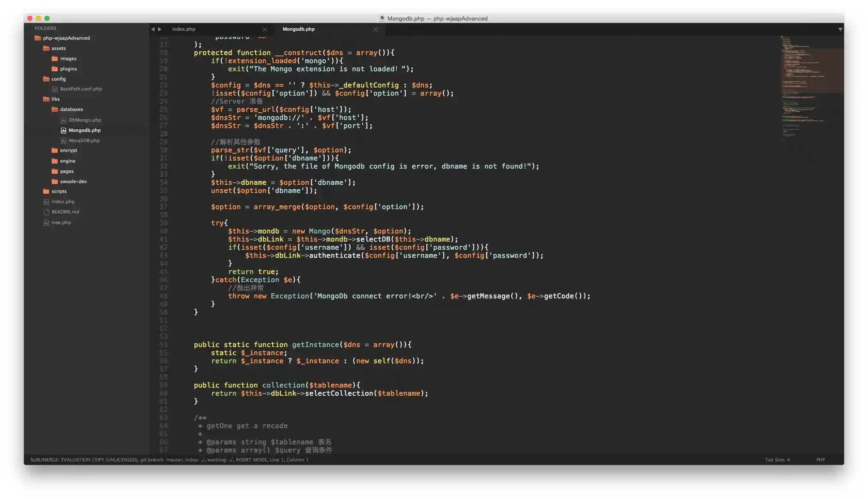Click the BasePath.conf.php file icon
The image size is (868, 499).
pyautogui.click(x=55, y=89)
